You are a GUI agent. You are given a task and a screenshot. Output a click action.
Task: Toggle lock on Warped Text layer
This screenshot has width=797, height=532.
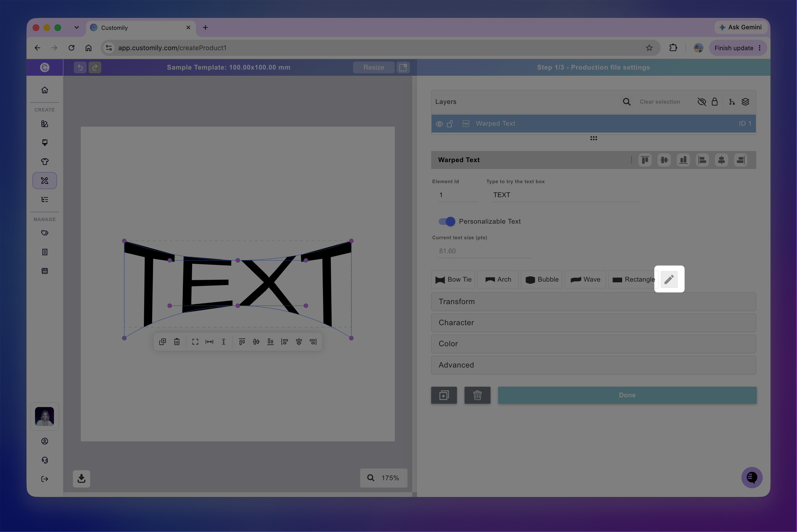click(x=450, y=124)
